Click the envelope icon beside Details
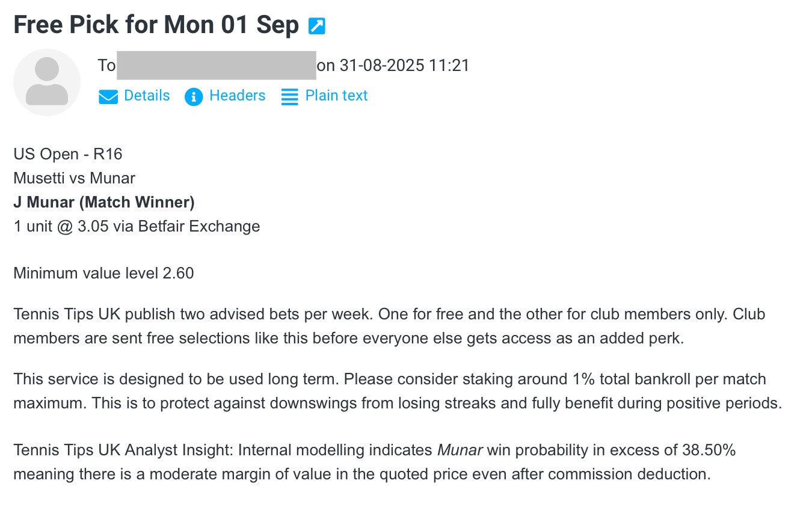812x507 pixels. coord(108,97)
